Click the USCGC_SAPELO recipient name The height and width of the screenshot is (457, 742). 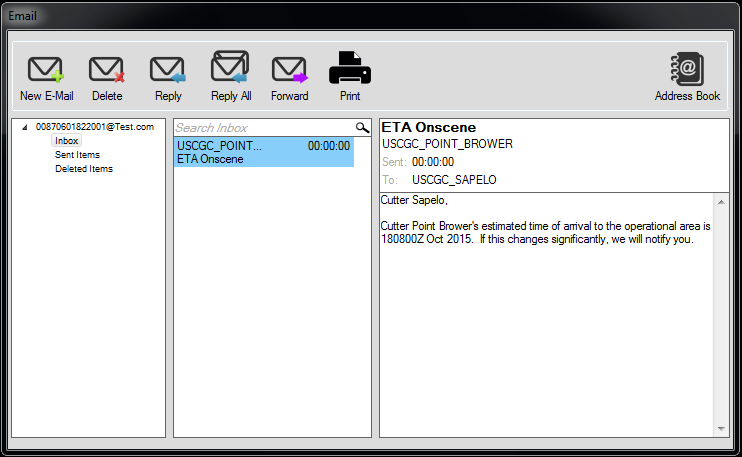(454, 180)
